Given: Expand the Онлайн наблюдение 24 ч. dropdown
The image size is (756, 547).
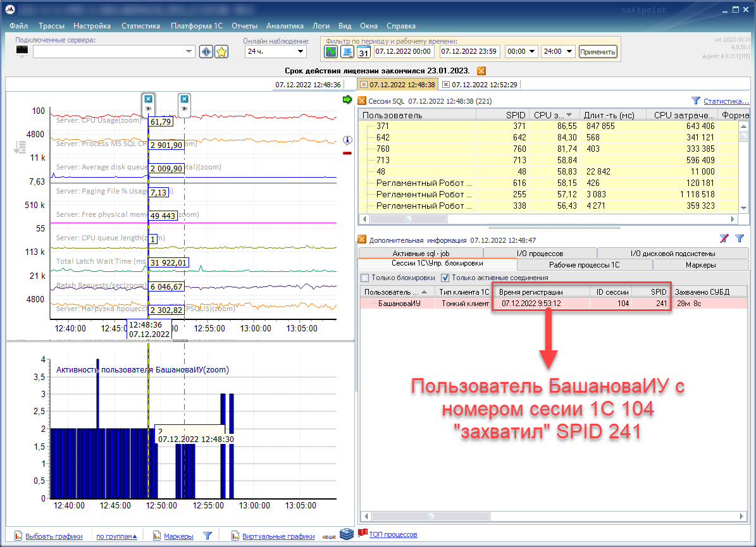Looking at the screenshot, I should point(300,52).
